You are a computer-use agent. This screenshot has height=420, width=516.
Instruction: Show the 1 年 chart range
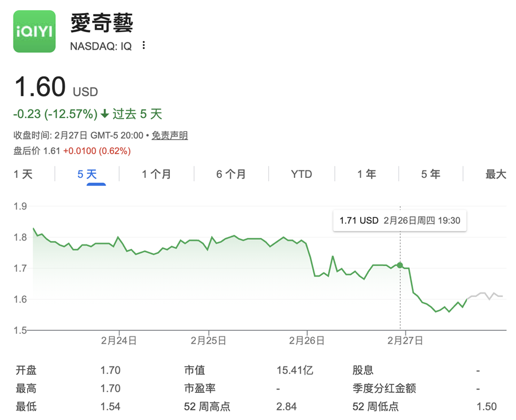tap(366, 174)
